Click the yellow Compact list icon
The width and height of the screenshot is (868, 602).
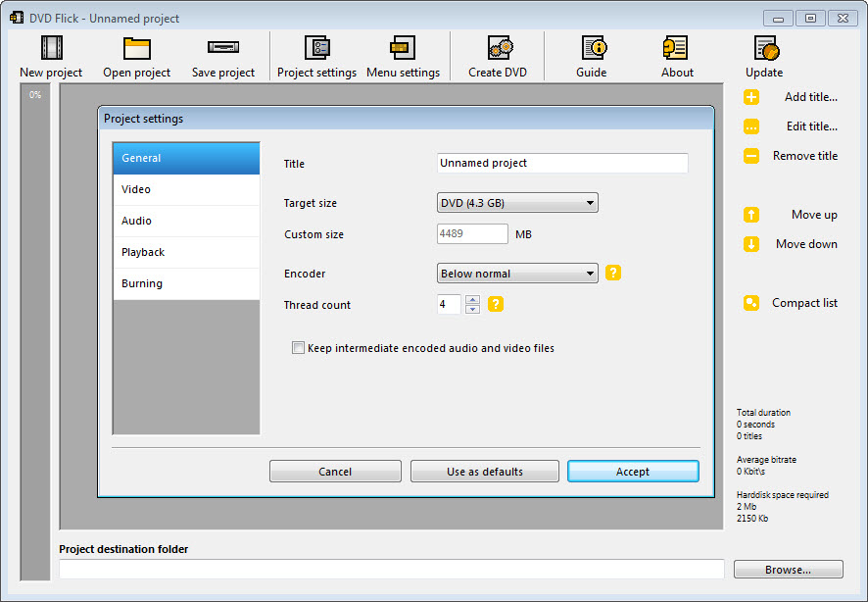coord(751,303)
